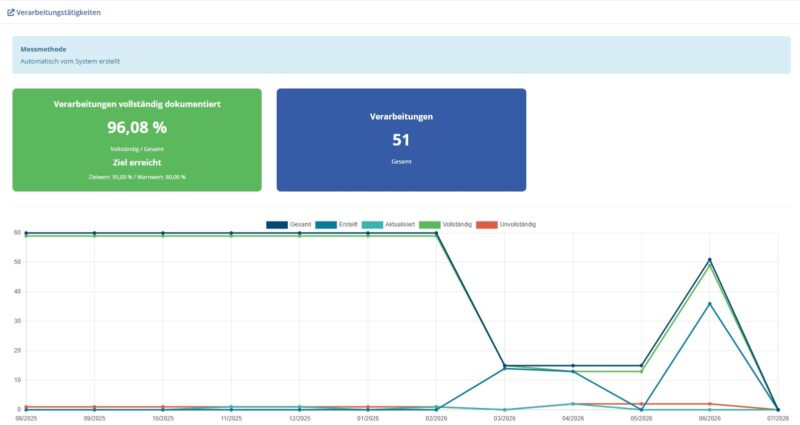This screenshot has width=800, height=425.
Task: Toggle the Erstellt legend color box
Action: 326,224
